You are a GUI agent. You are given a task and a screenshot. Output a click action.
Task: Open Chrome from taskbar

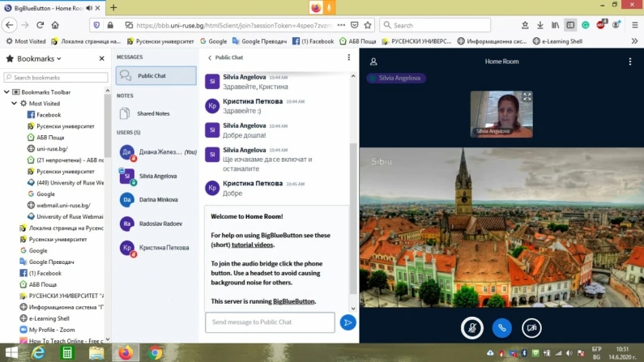point(155,353)
